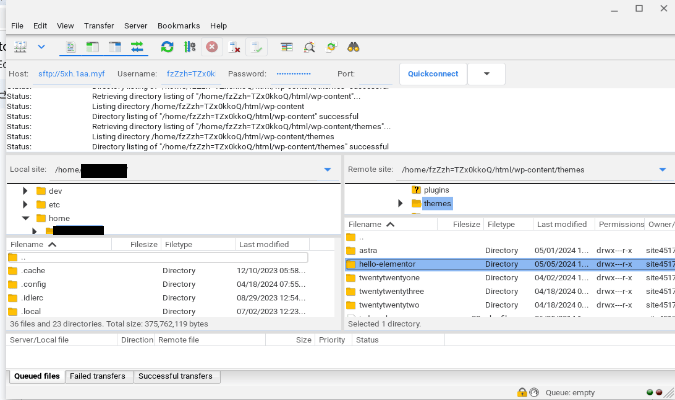
Task: Open the Site Manager dropdown arrow
Action: (x=41, y=47)
